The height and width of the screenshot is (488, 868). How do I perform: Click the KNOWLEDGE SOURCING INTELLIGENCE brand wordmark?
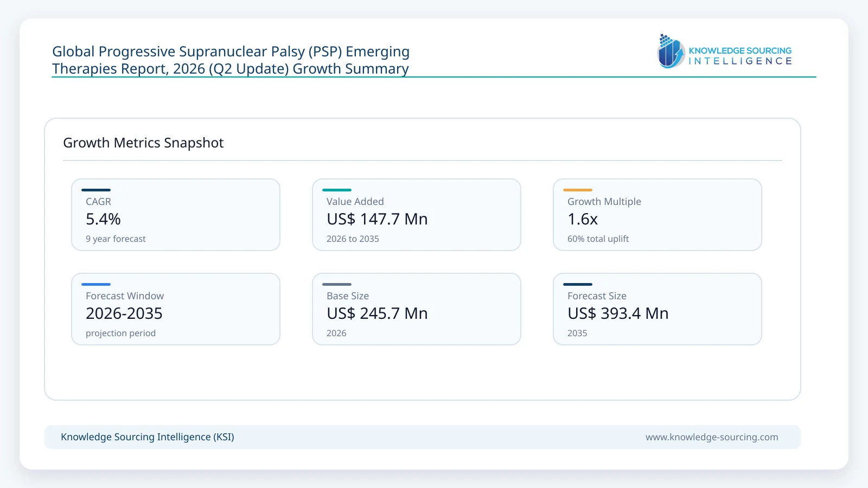740,56
